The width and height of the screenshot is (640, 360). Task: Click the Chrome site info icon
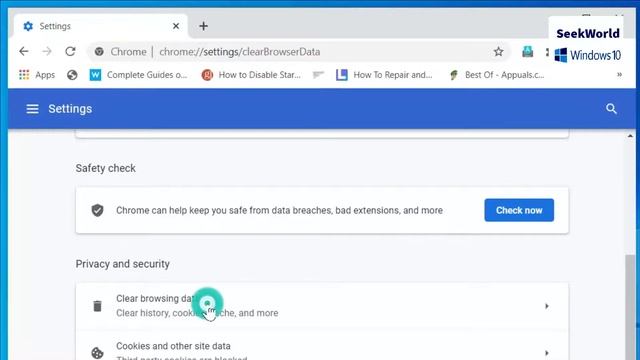[99, 52]
